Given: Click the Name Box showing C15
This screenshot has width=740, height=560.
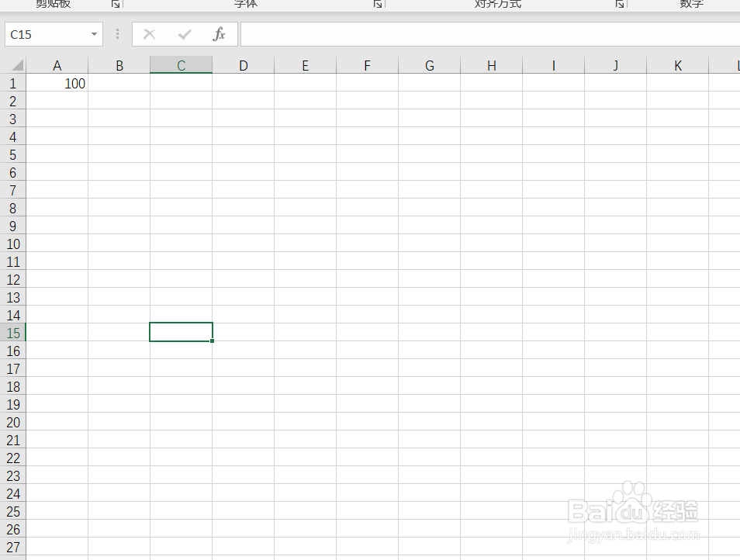Looking at the screenshot, I should (x=54, y=34).
